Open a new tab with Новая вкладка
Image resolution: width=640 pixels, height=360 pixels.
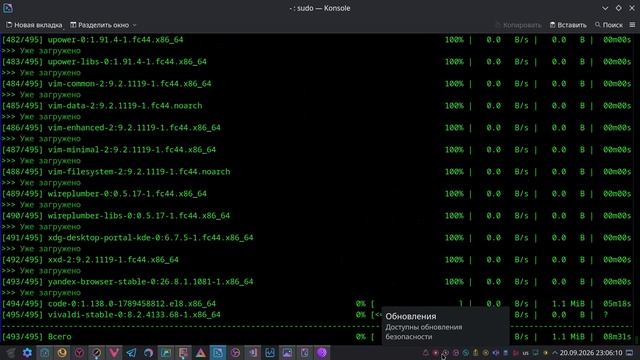tap(34, 25)
